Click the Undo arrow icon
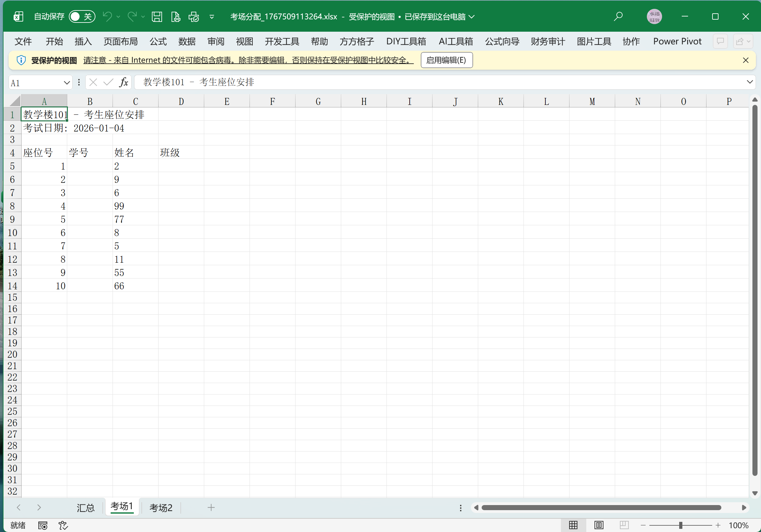This screenshot has width=761, height=532. [107, 16]
